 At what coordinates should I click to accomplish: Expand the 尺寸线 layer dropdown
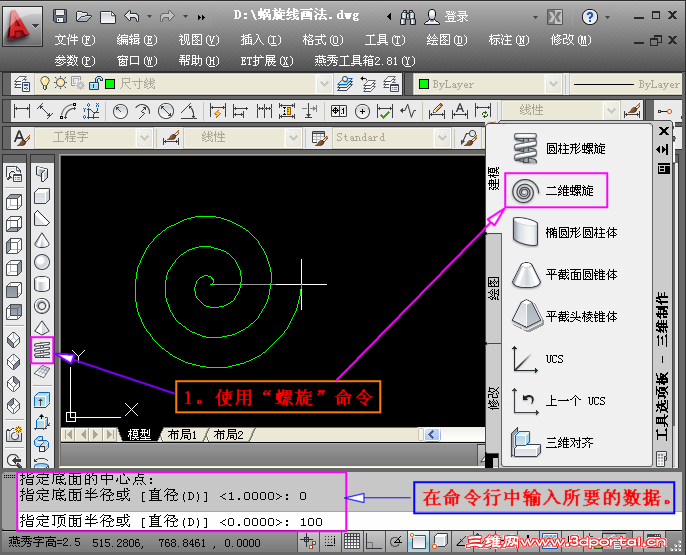click(x=324, y=84)
